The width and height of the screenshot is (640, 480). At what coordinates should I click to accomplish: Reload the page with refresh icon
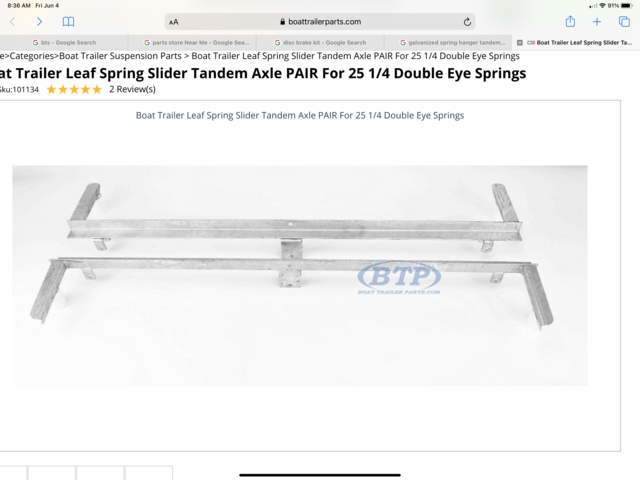(x=467, y=22)
